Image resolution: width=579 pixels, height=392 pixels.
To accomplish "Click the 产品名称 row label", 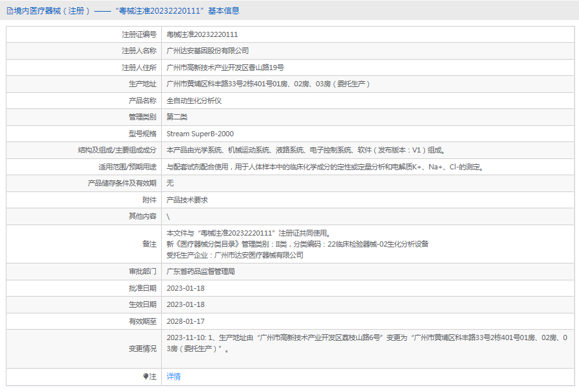I will pyautogui.click(x=142, y=101).
